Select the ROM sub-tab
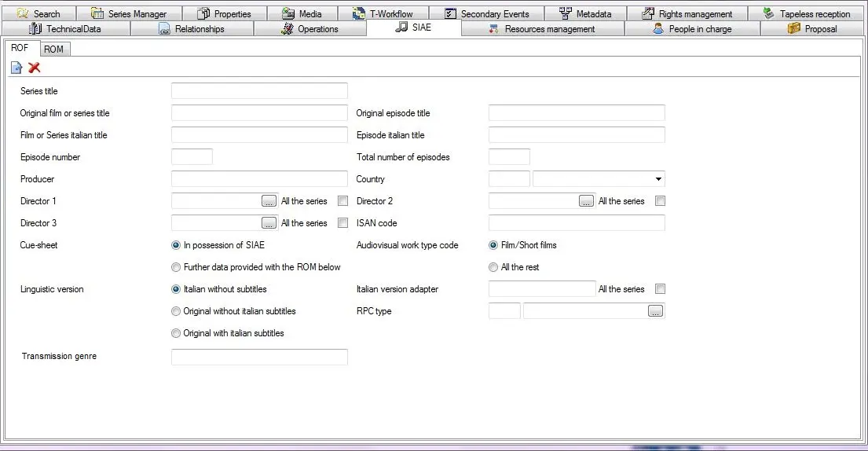 [53, 49]
